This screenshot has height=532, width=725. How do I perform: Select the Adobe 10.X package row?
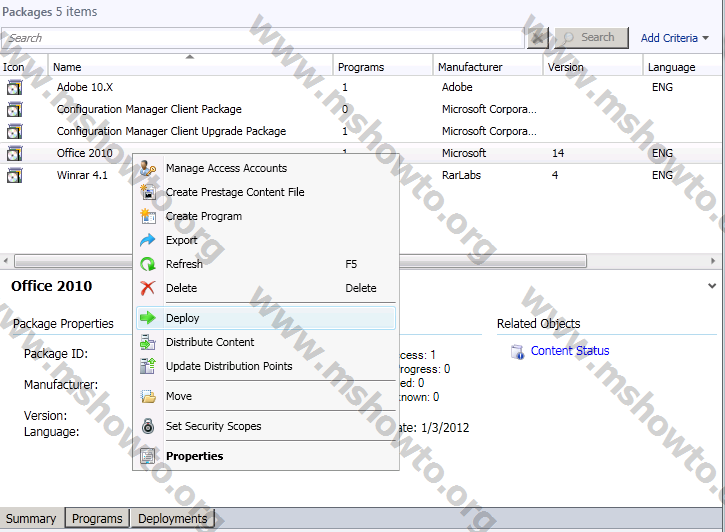[x=362, y=87]
